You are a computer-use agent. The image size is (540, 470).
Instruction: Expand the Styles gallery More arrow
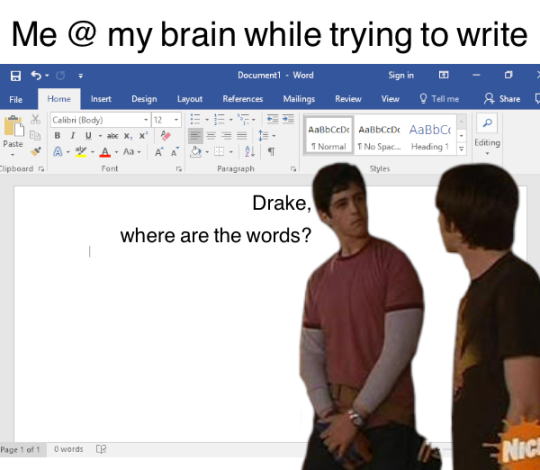coord(461,149)
